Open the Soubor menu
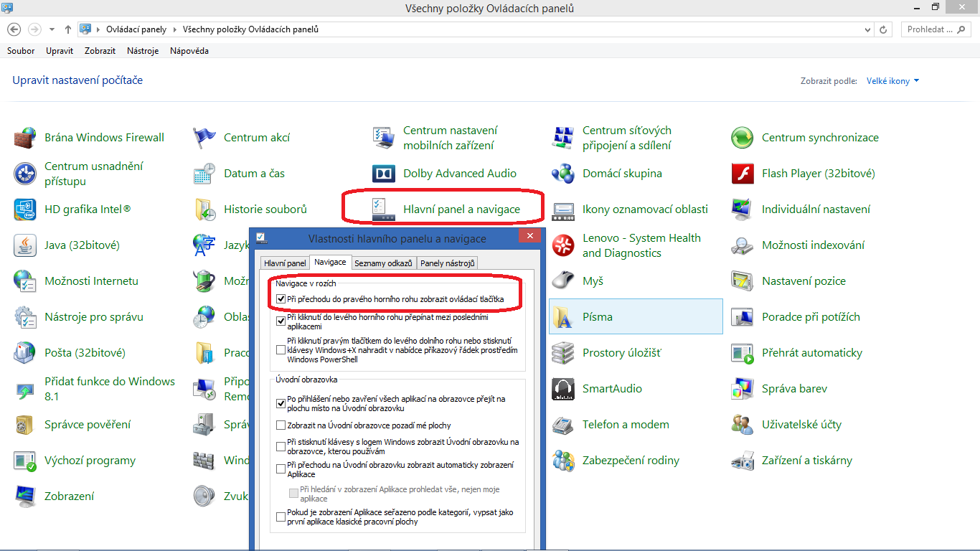 (x=21, y=51)
